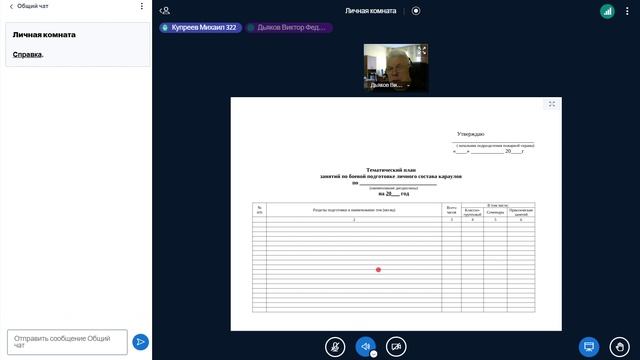Click the Личная комната title
Image resolution: width=640 pixels, height=360 pixels.
click(x=371, y=11)
